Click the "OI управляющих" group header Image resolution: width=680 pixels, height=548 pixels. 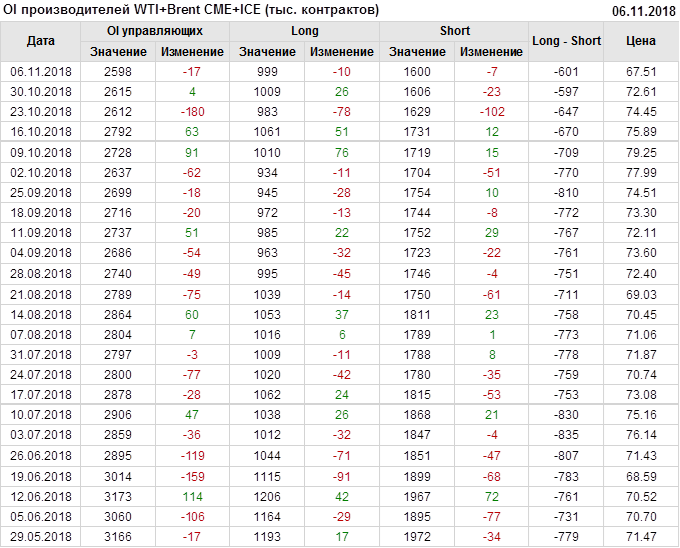(x=155, y=31)
